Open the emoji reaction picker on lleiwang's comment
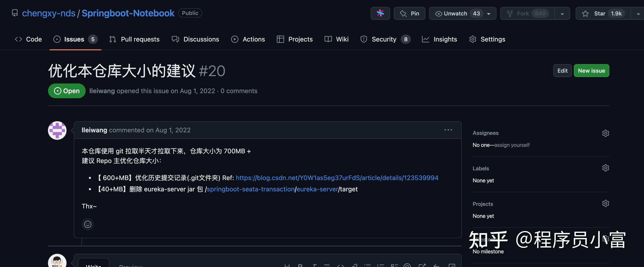The width and height of the screenshot is (644, 267). [x=87, y=224]
